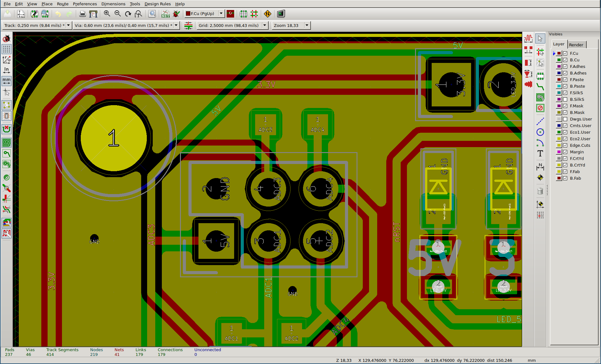Enable the Dwgs.User layer checkbox

click(x=565, y=119)
